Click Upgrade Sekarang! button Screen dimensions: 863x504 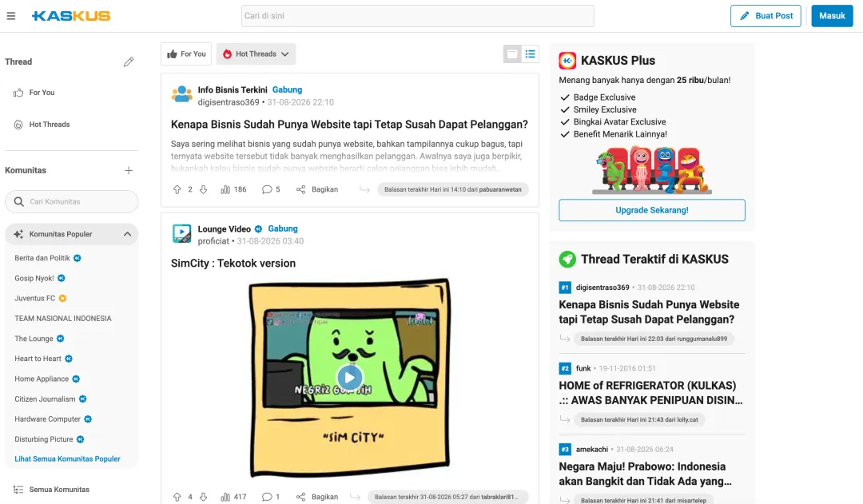(x=652, y=210)
